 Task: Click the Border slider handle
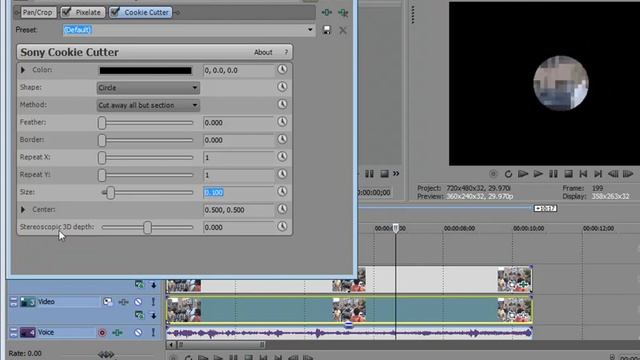(102, 140)
